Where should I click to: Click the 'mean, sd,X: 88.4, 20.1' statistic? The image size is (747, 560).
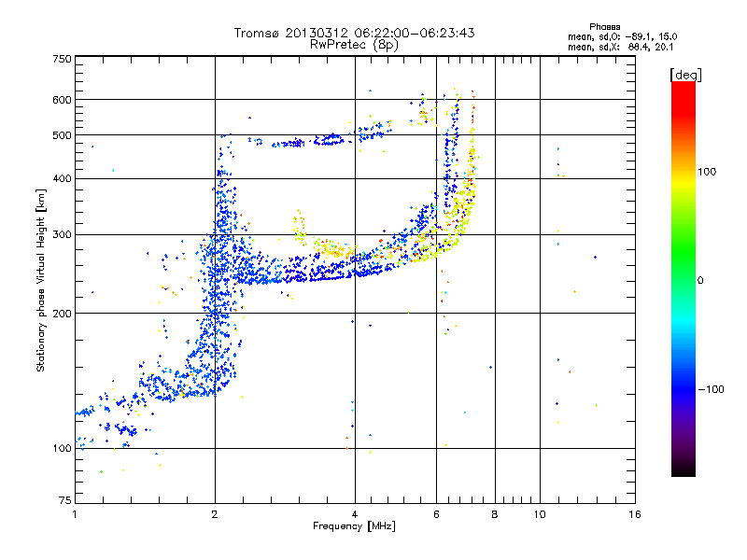pyautogui.click(x=620, y=47)
